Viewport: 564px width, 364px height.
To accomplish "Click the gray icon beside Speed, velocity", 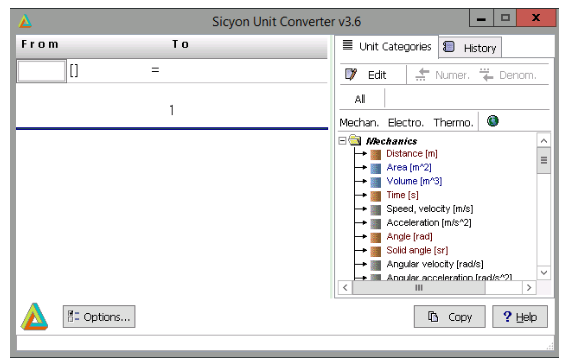I will tap(376, 209).
